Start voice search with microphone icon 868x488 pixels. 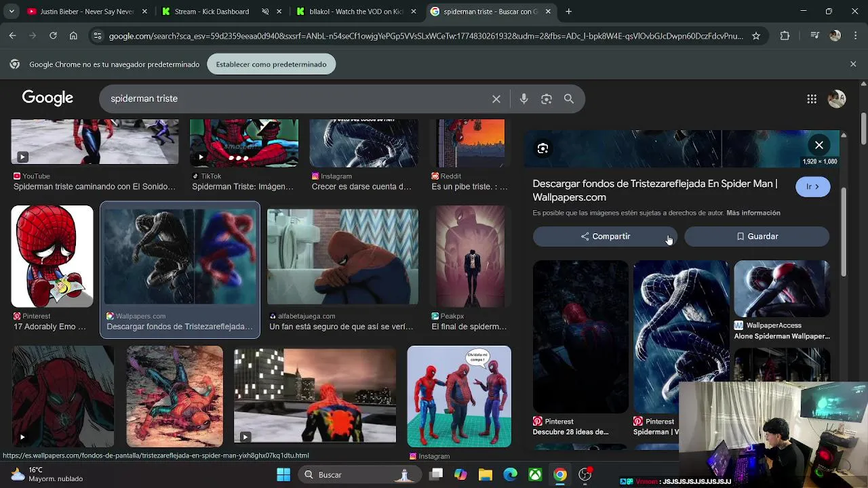[x=524, y=99]
